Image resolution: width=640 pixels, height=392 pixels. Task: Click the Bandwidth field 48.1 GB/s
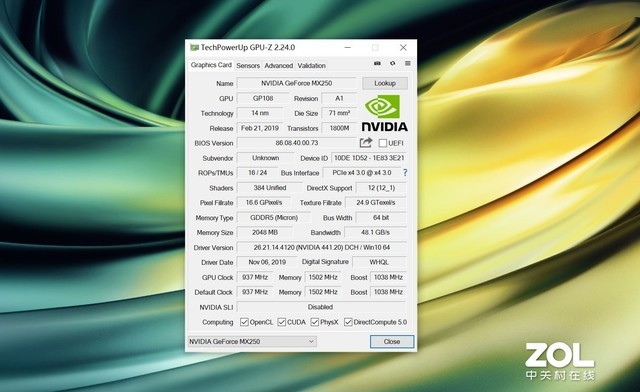(x=376, y=232)
